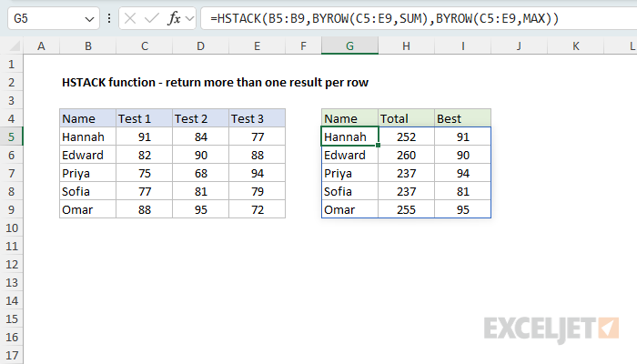Viewport: 637px width, 364px height.
Task: Click cell B8 containing Sofia
Action: pos(87,191)
